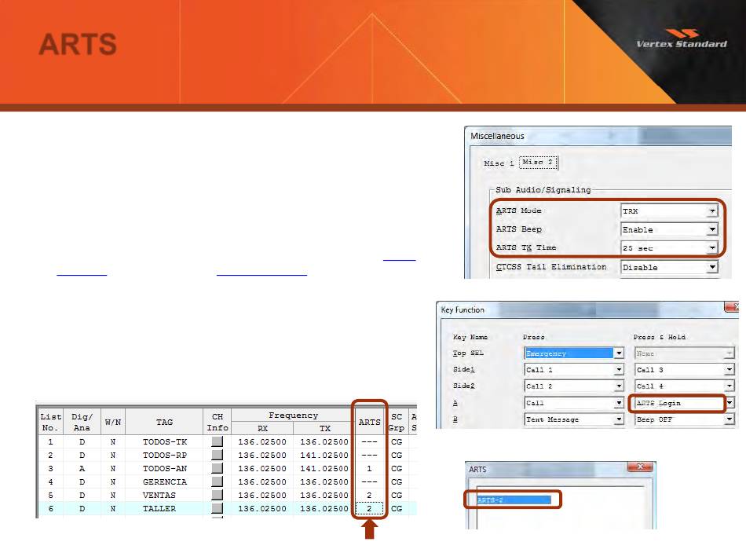Select ARTS cell of TODOS-AN row
Viewport: 746px width, 560px height.
click(369, 469)
